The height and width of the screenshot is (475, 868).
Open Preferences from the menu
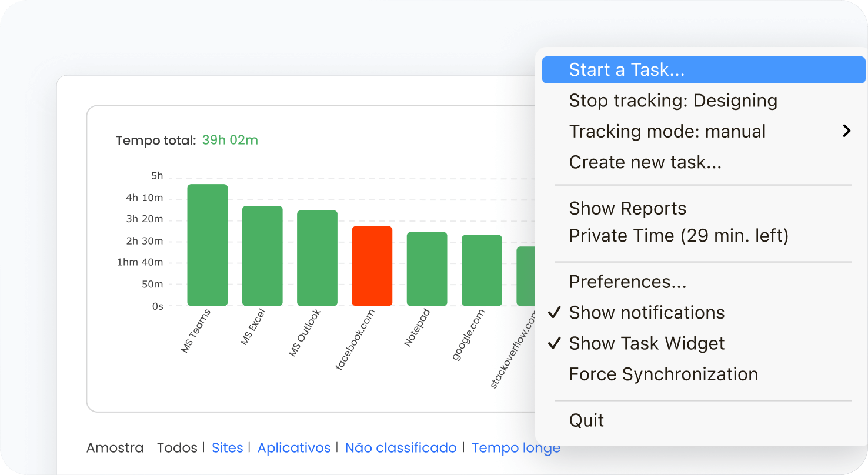(627, 282)
